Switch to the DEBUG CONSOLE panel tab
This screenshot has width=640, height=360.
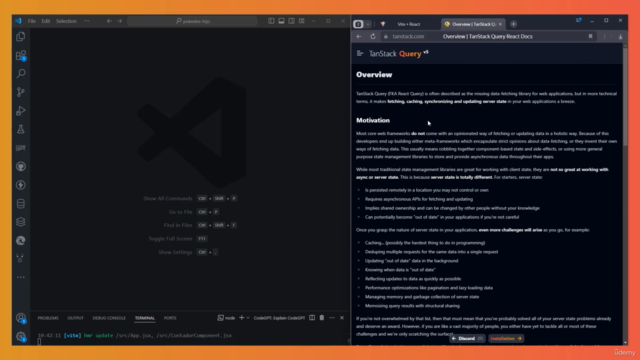[x=109, y=318]
